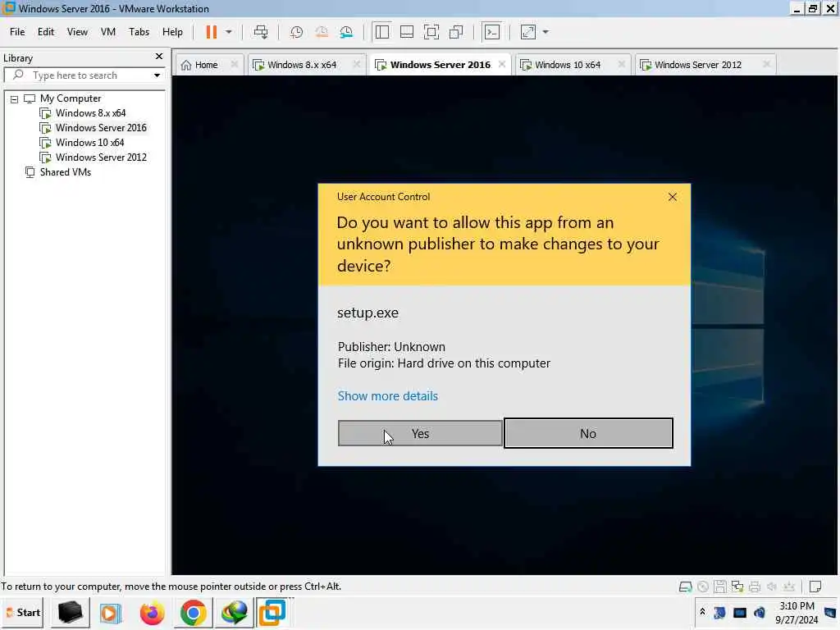
Task: Close the User Account Control dialog
Action: [x=673, y=197]
